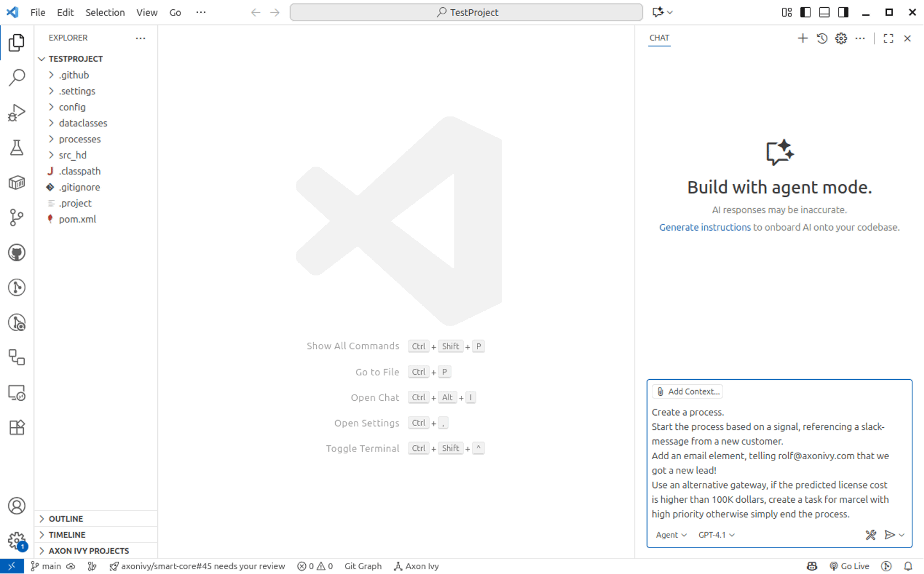This screenshot has width=924, height=574.
Task: Click Copilot status icon in status bar
Action: 812,566
